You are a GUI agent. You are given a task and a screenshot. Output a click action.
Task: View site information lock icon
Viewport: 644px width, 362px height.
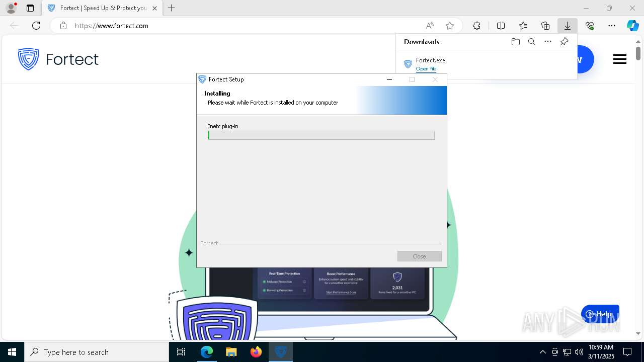point(63,26)
